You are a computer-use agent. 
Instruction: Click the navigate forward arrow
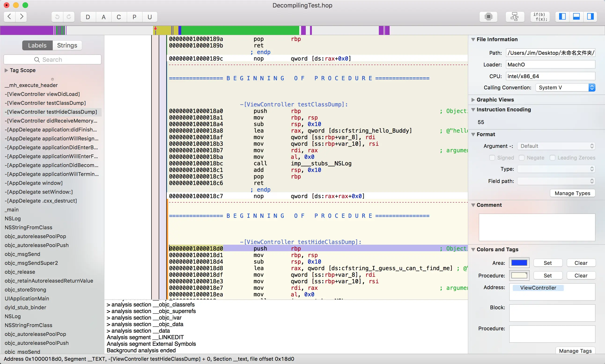pos(22,17)
